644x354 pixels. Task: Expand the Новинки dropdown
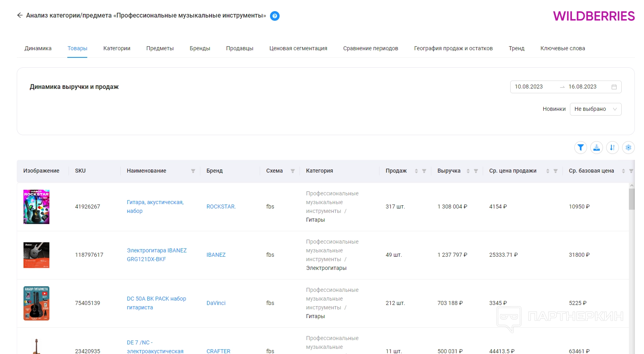[595, 109]
